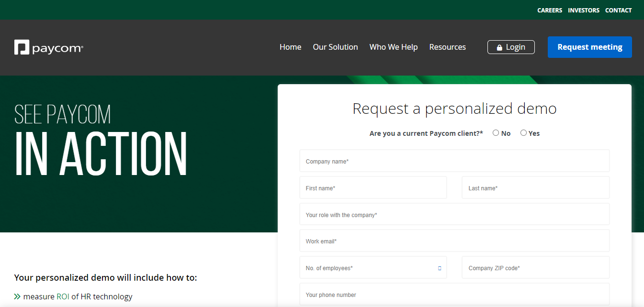Open the Contact link

pyautogui.click(x=619, y=10)
